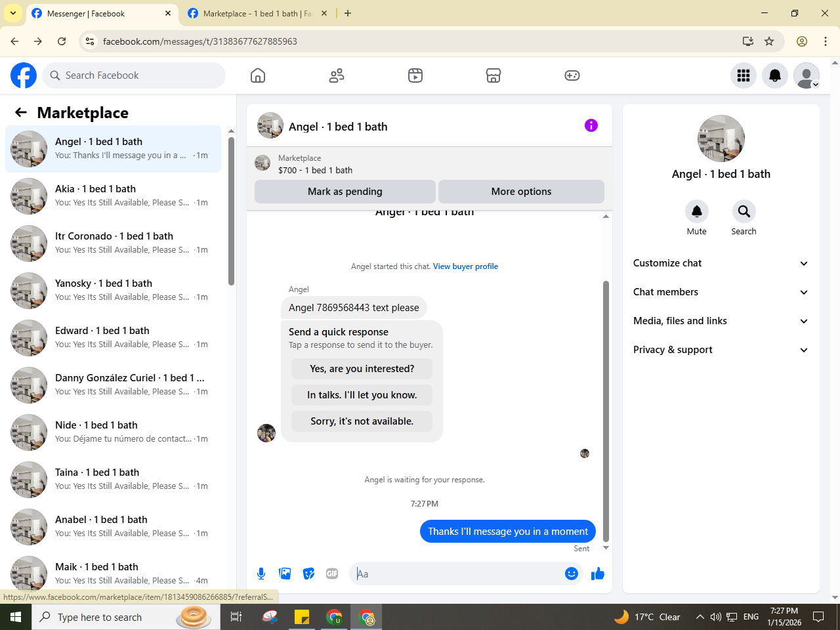Open the Home icon in top navigation
Viewport: 840px width, 630px height.
[258, 75]
